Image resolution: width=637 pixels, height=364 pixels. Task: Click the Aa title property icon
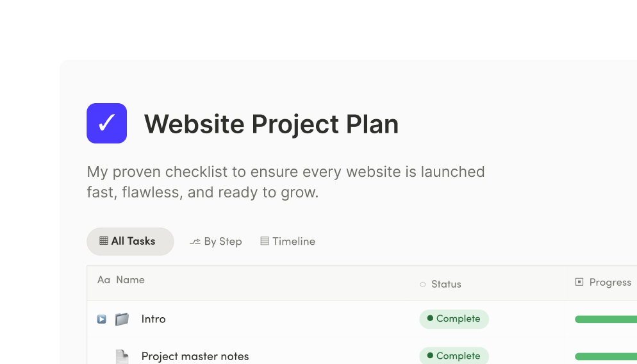pyautogui.click(x=104, y=280)
